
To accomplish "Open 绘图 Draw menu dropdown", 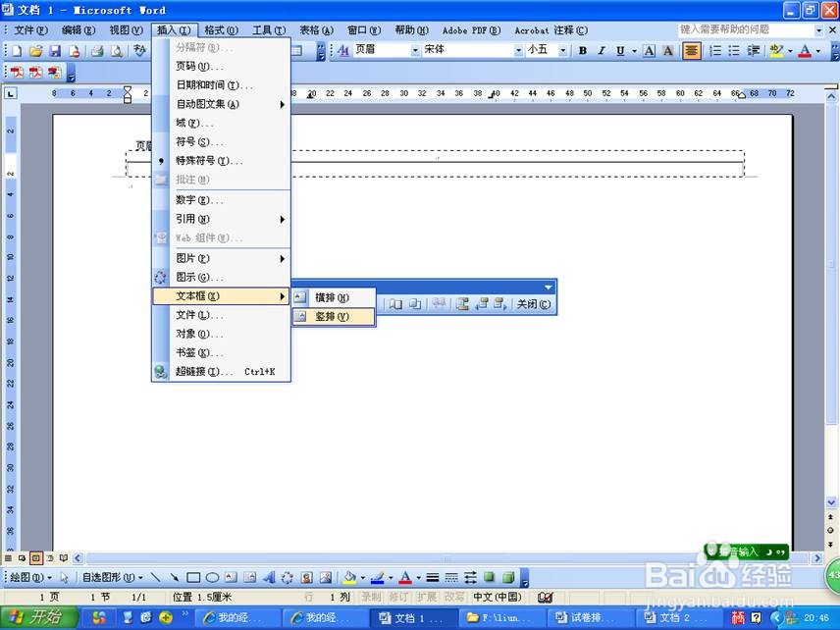I will click(31, 577).
